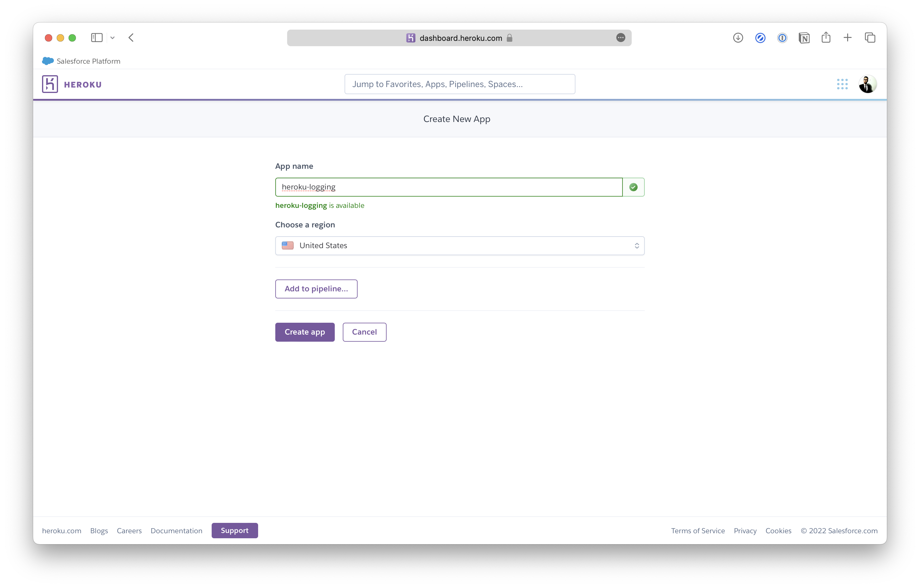Focus the App name text field

[448, 187]
